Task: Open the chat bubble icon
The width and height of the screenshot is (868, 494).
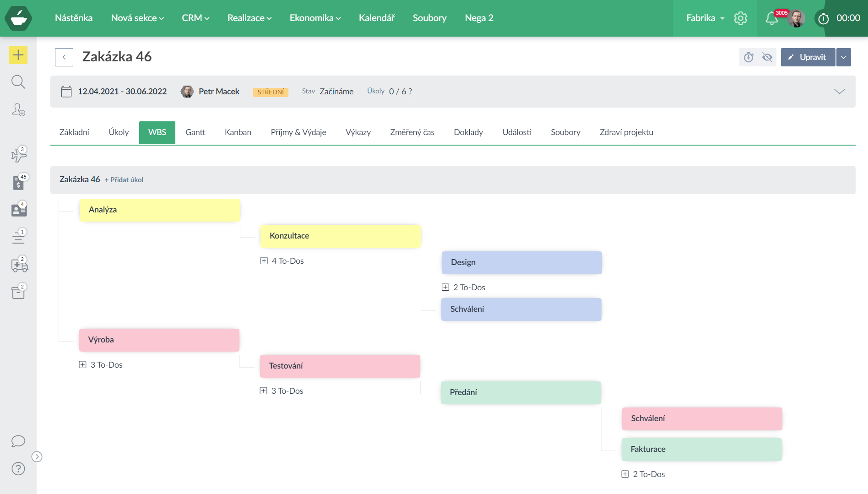Action: 18,441
